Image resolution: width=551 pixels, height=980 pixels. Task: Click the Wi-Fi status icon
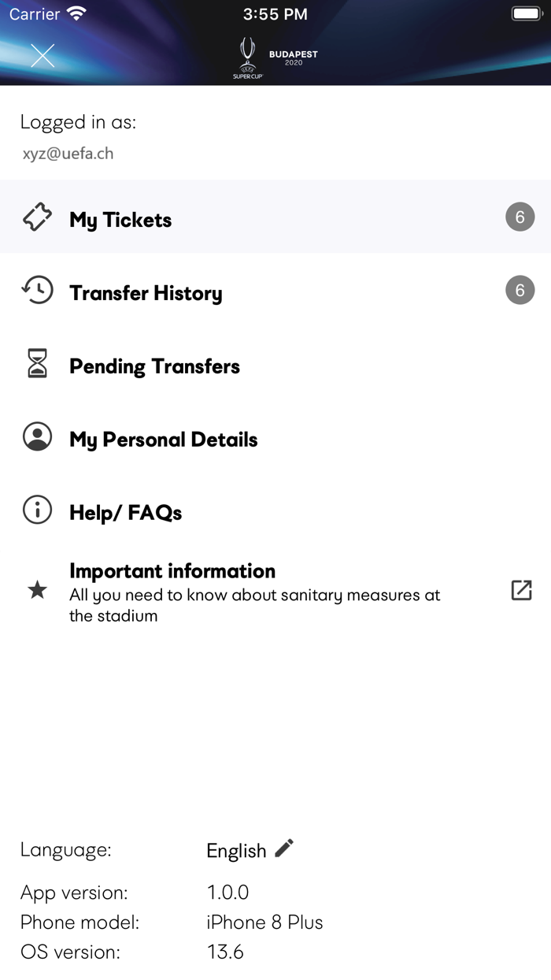point(76,12)
